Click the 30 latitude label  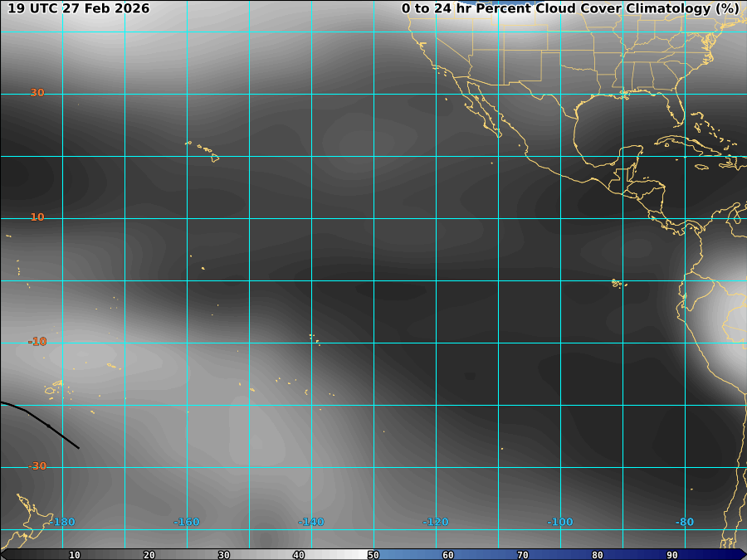(x=37, y=93)
